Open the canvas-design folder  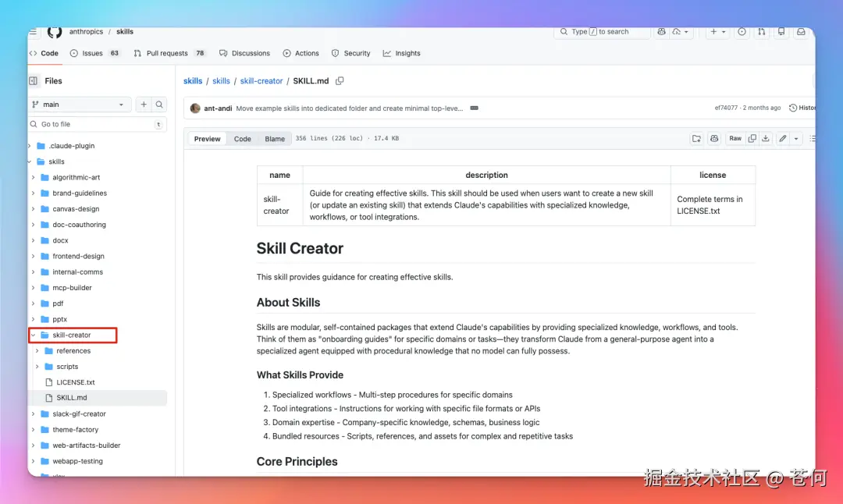coord(76,209)
